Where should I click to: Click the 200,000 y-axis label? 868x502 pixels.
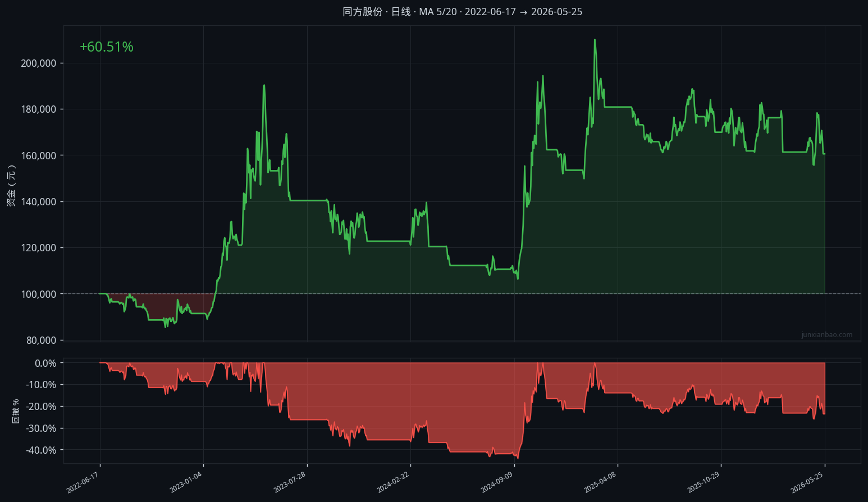[x=39, y=63]
